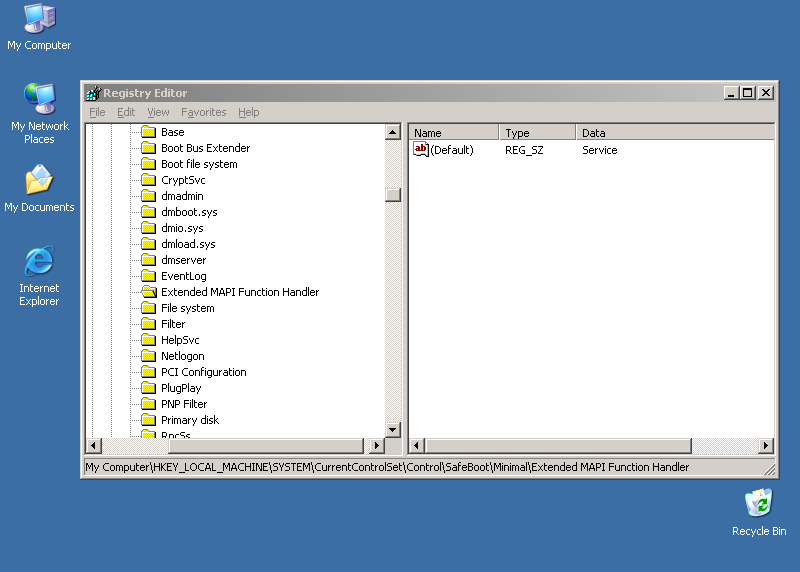The height and width of the screenshot is (572, 800).
Task: Click the PlugPlay folder icon
Action: pos(148,388)
